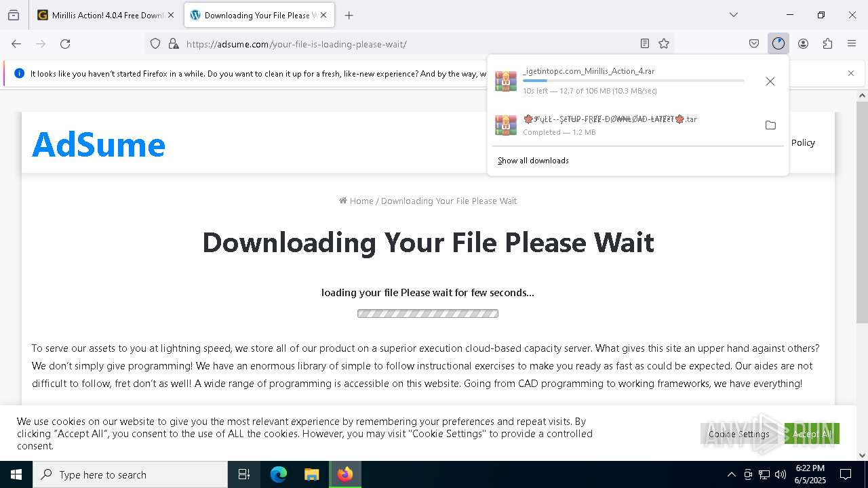Viewport: 868px width, 488px height.
Task: Switch to Mirillis Action 4.0.4 tab
Action: (106, 15)
